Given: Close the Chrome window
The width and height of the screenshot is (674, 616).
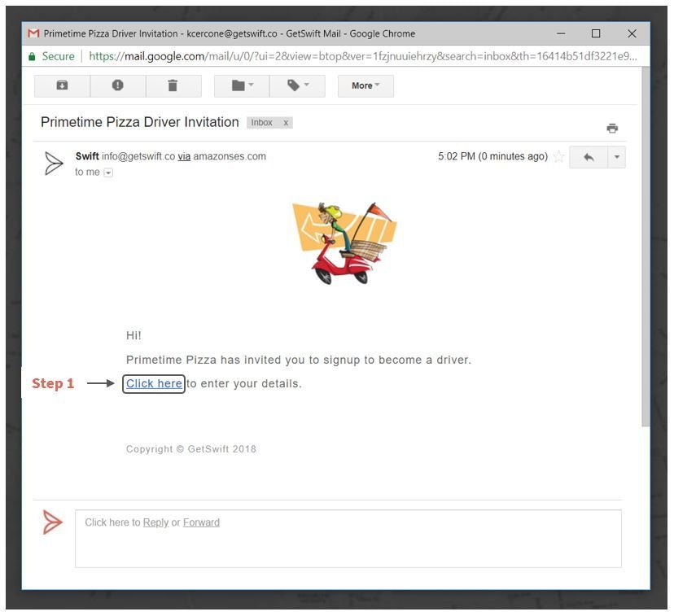Looking at the screenshot, I should pos(632,33).
